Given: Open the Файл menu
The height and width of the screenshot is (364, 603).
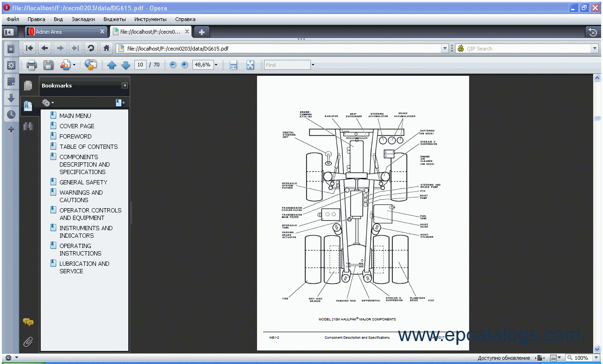Looking at the screenshot, I should point(13,19).
